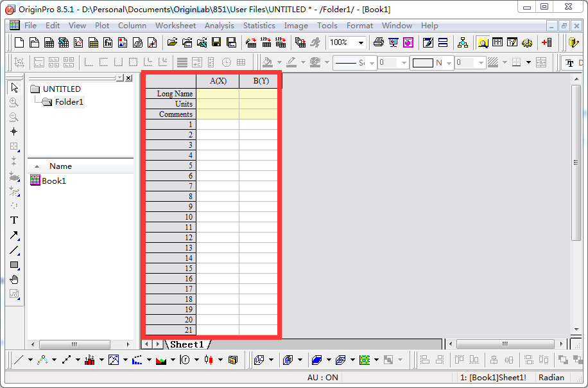The width and height of the screenshot is (588, 388).
Task: Click the Print icon
Action: (x=379, y=42)
